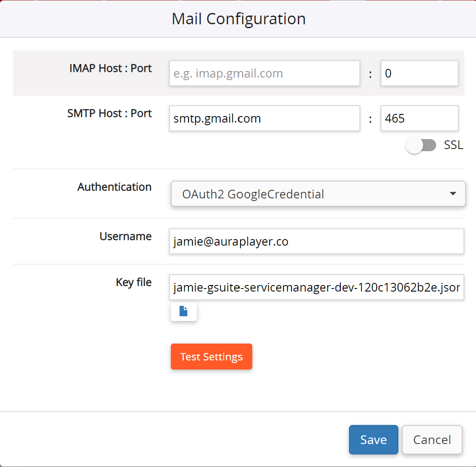Click the SMTP host field
476x467 pixels.
[264, 118]
